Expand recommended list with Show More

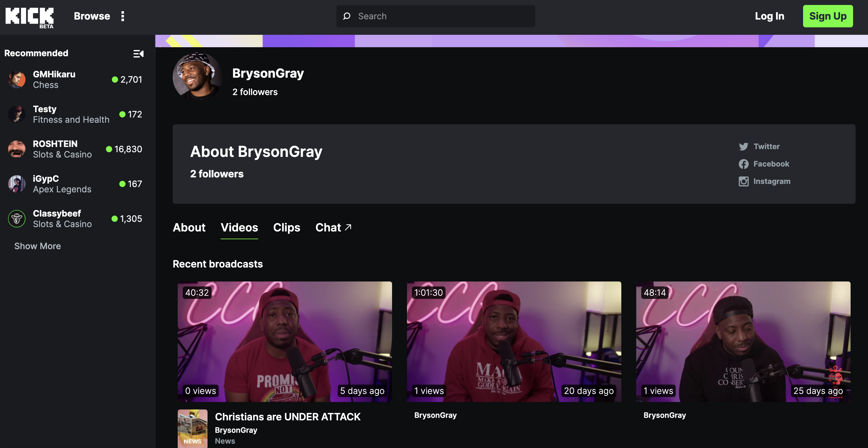37,246
